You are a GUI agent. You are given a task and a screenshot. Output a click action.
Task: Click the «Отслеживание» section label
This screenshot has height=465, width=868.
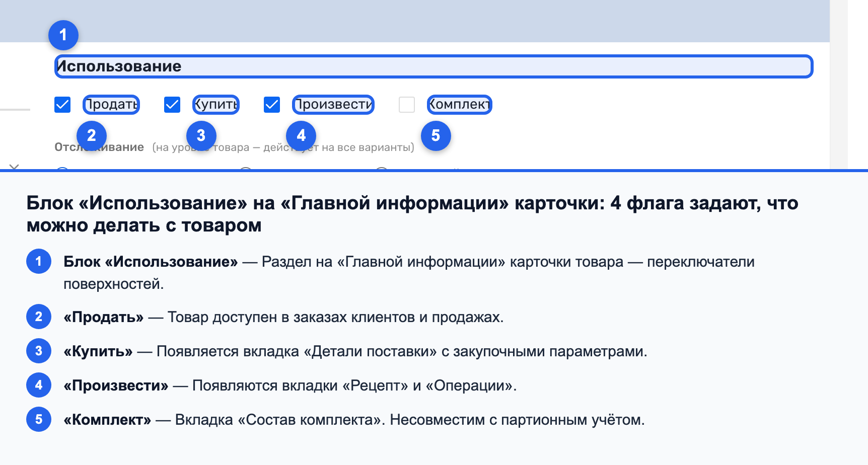99,147
